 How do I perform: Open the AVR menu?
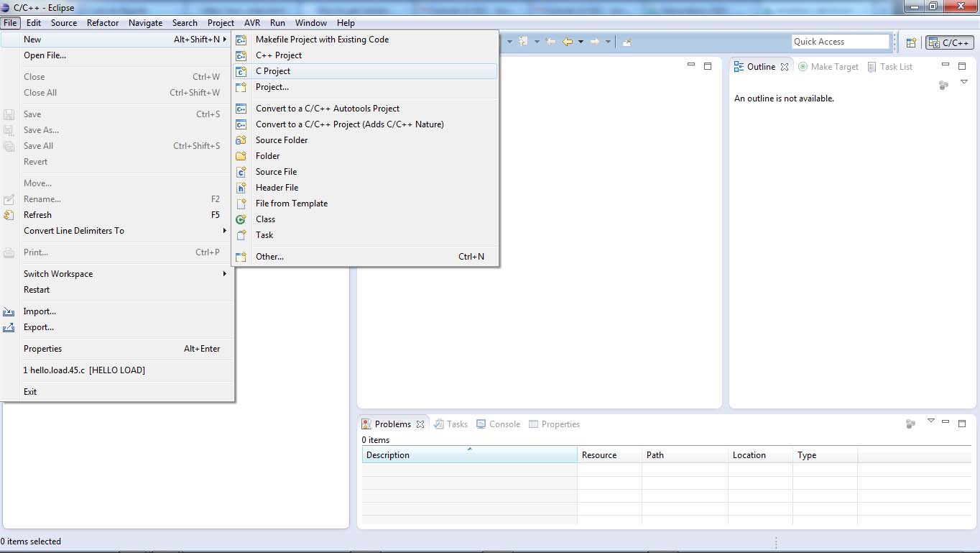click(252, 23)
